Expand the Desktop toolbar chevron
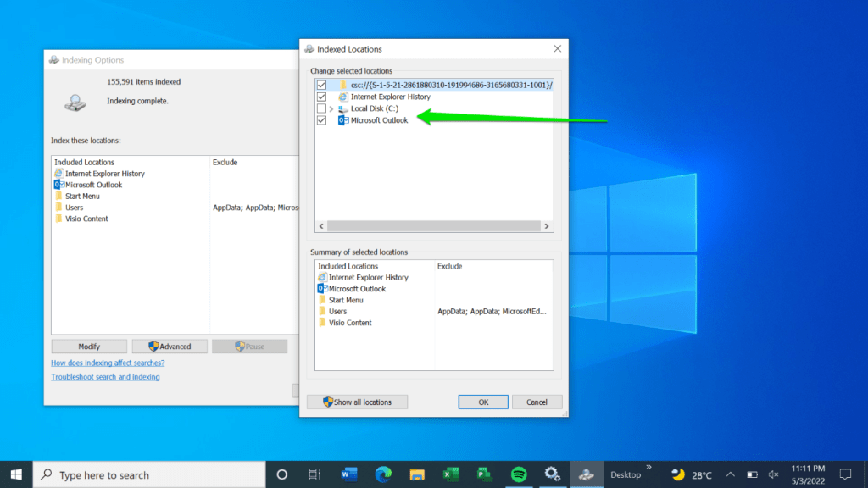The image size is (868, 488). [x=648, y=467]
